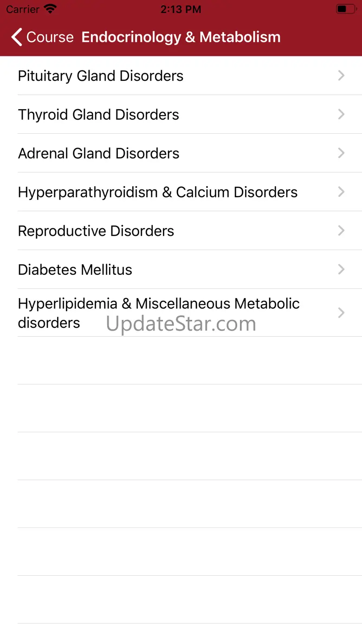Click chevron next to Hyperlipidemia row
The image size is (362, 644).
tap(341, 313)
